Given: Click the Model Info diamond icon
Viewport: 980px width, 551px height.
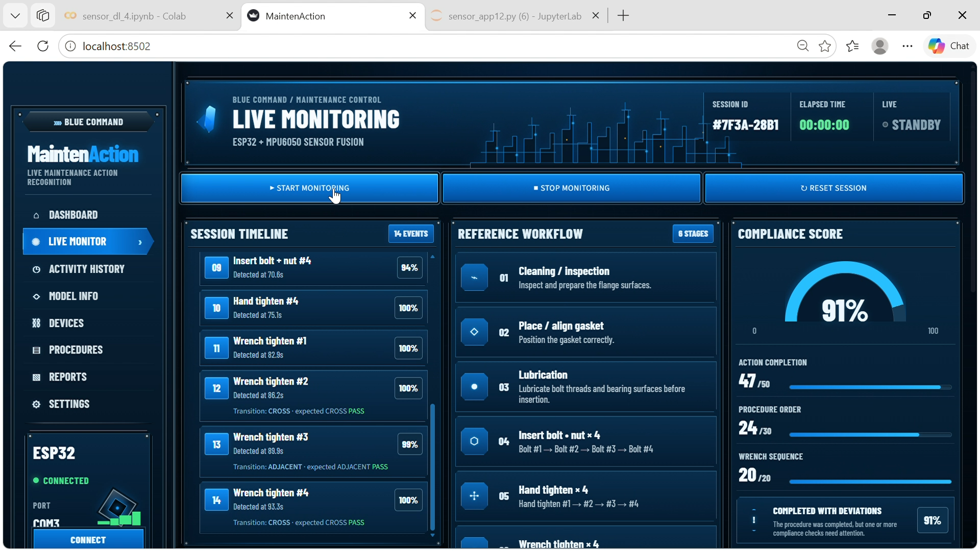Looking at the screenshot, I should 36,296.
